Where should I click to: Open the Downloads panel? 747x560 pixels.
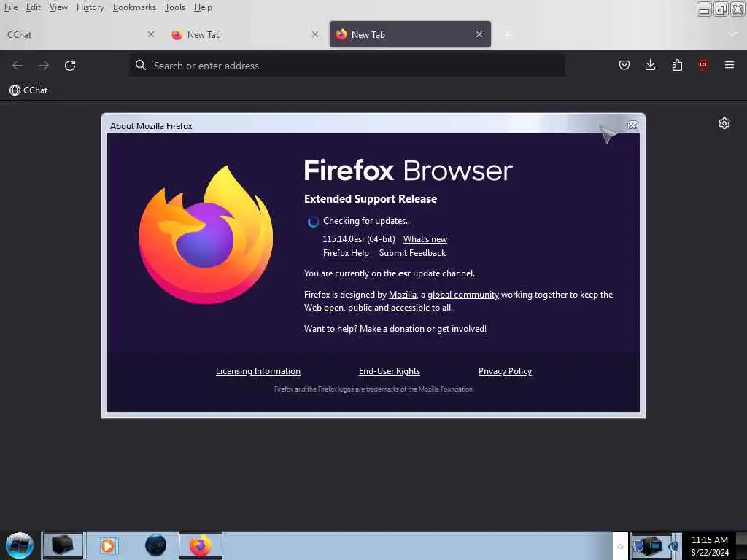[x=650, y=65]
